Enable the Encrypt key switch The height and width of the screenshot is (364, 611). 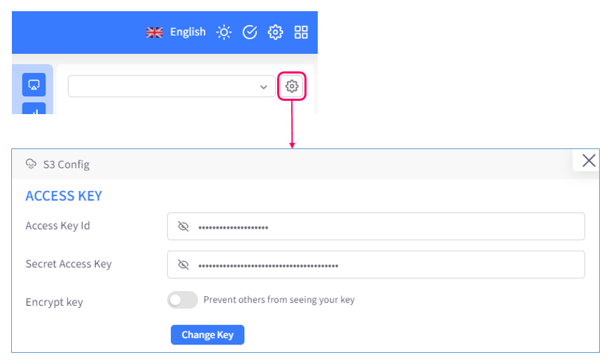183,300
